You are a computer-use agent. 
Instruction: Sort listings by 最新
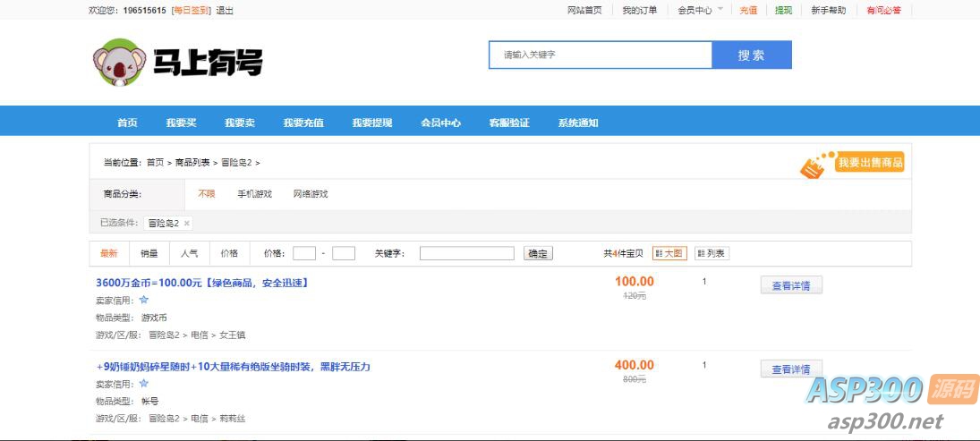[x=109, y=253]
